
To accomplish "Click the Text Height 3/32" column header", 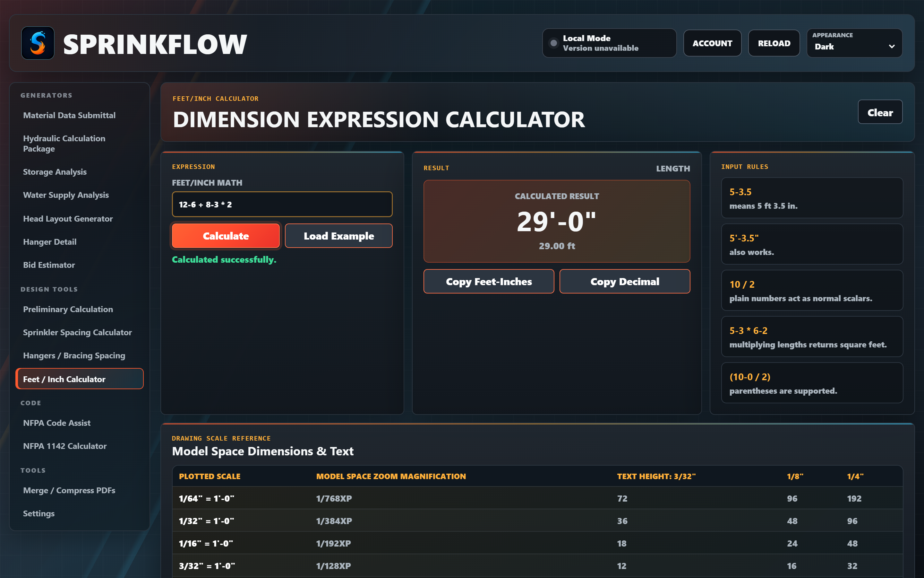I will click(x=656, y=476).
